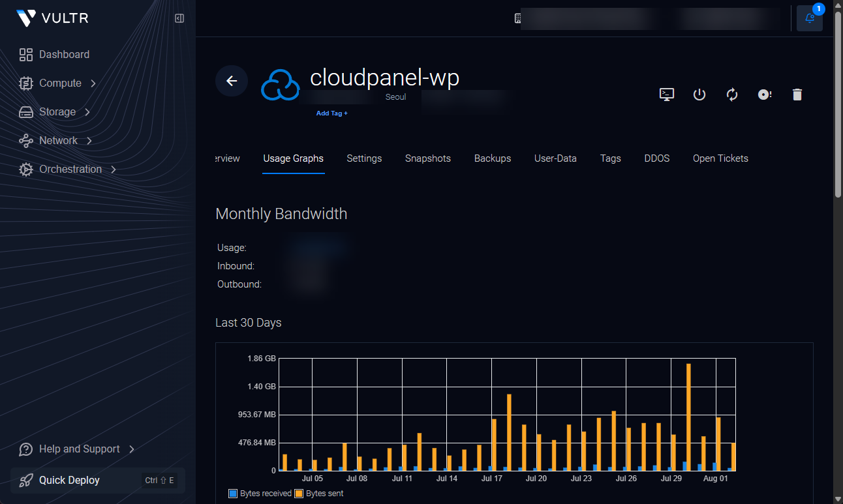Click the Compute chip icon

click(26, 83)
